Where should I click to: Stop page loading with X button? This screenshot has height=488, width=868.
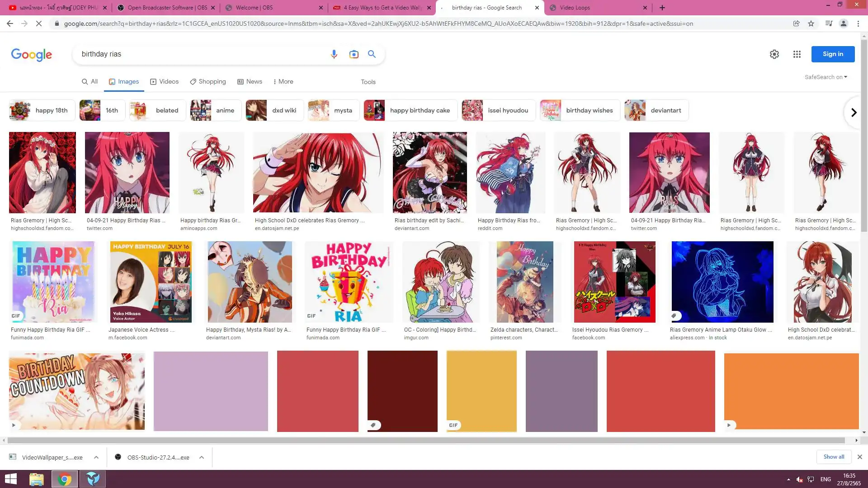(x=39, y=23)
